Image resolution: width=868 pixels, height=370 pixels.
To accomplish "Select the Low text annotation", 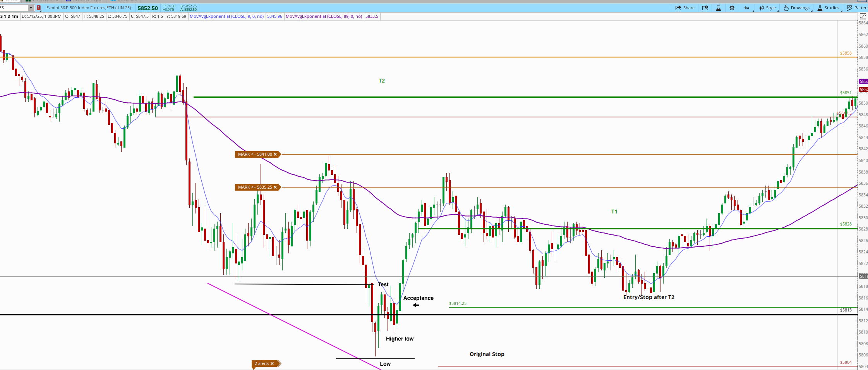I will [385, 364].
